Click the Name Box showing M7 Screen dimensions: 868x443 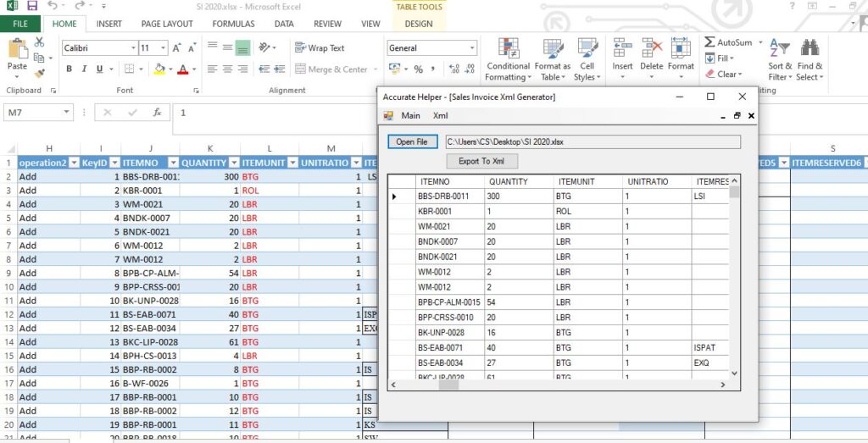pos(34,112)
